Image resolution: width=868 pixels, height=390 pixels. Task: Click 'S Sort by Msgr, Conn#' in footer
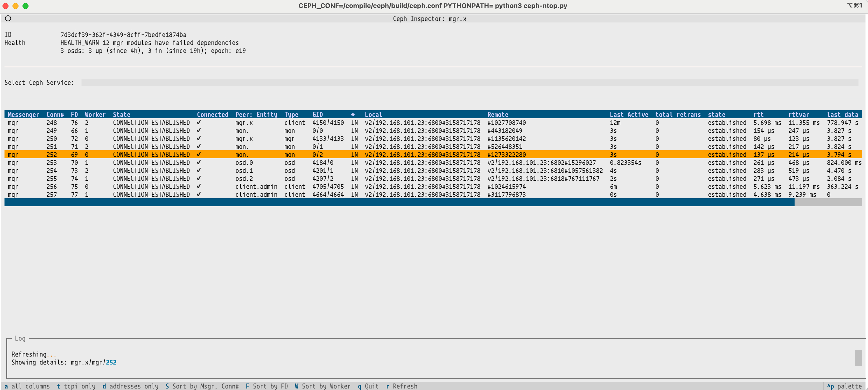[202, 386]
